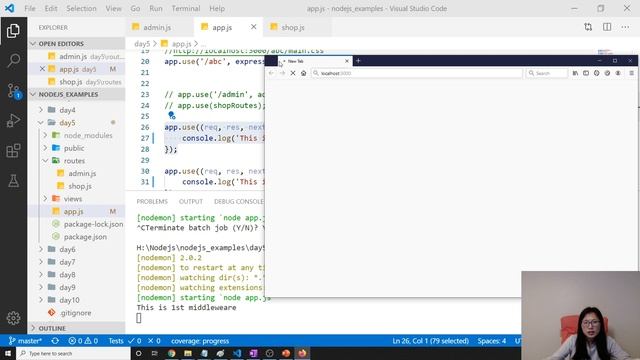
Task: Click the Spaces: 4 indentation status
Action: pos(491,341)
